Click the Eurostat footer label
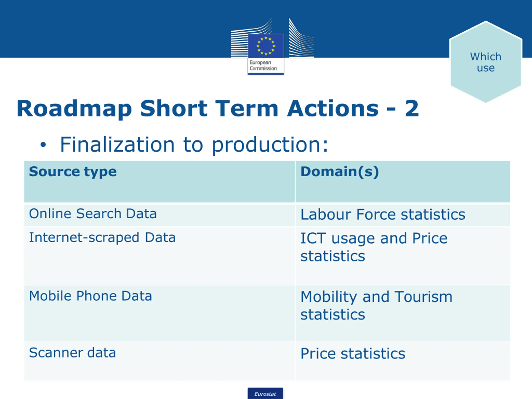Image resolution: width=532 pixels, height=399 pixels. [265, 394]
